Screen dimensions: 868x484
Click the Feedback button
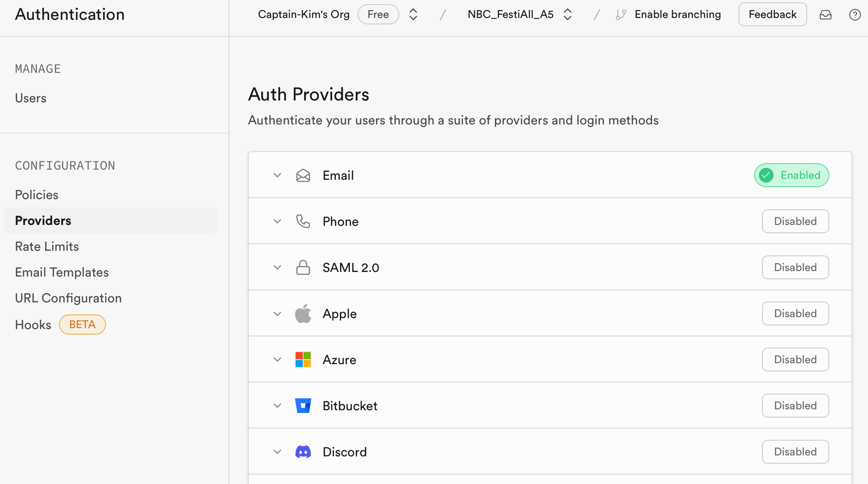click(773, 15)
